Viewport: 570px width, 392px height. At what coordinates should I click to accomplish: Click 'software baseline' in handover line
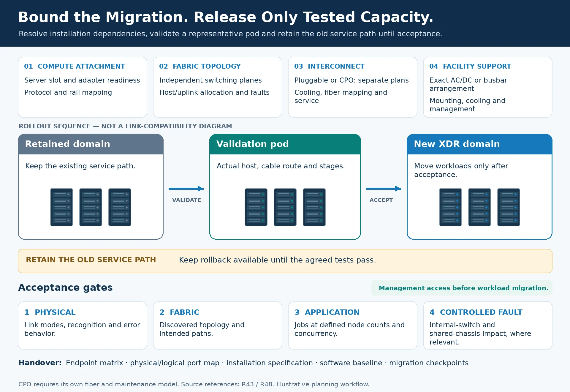click(x=351, y=363)
